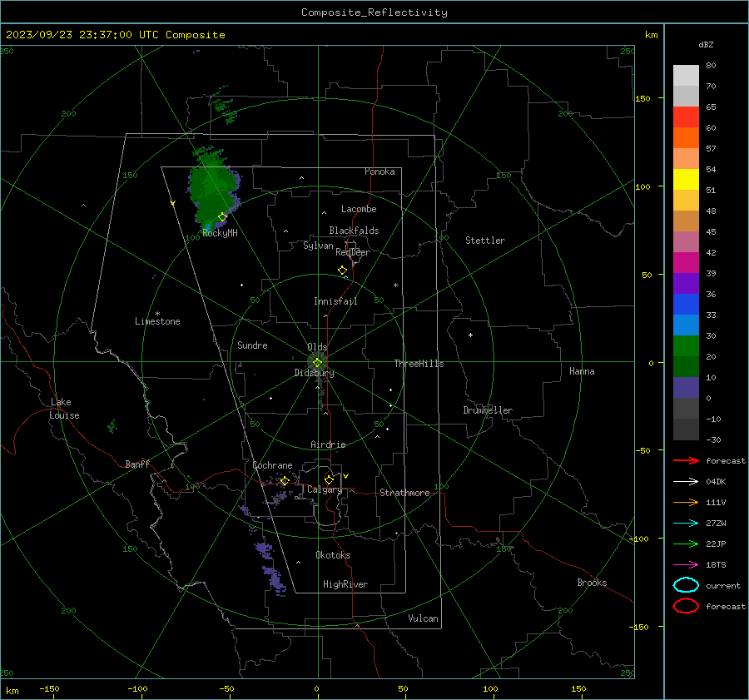Click the red forecast ellipse icon
The image size is (749, 700).
(686, 606)
